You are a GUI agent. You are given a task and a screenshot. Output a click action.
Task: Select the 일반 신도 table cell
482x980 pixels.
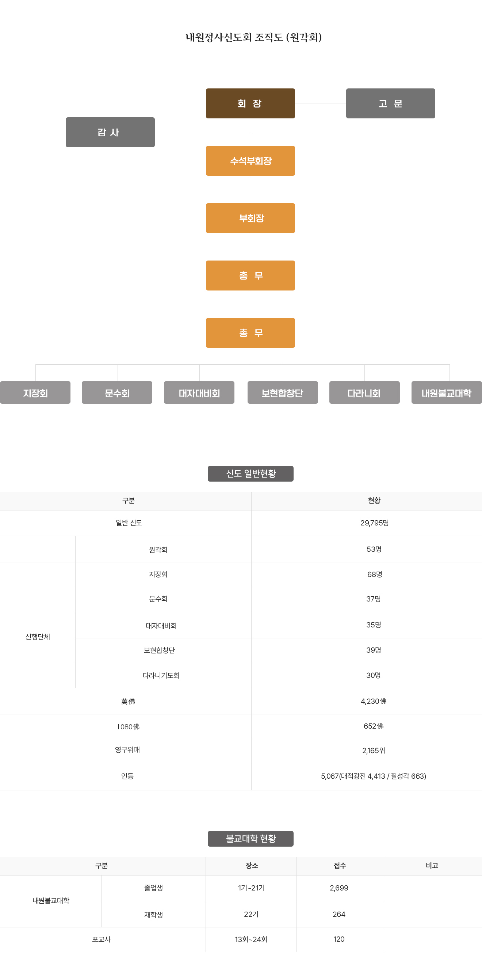pos(129,523)
